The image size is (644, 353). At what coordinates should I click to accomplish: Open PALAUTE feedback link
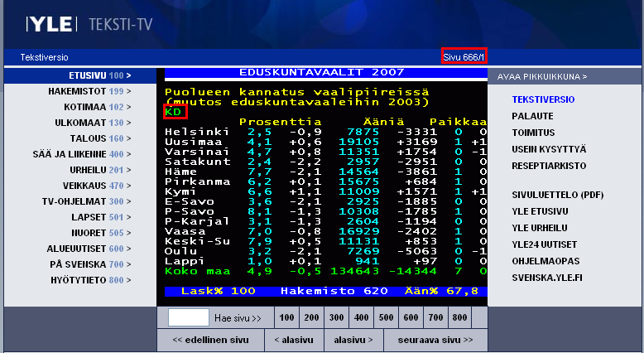532,116
